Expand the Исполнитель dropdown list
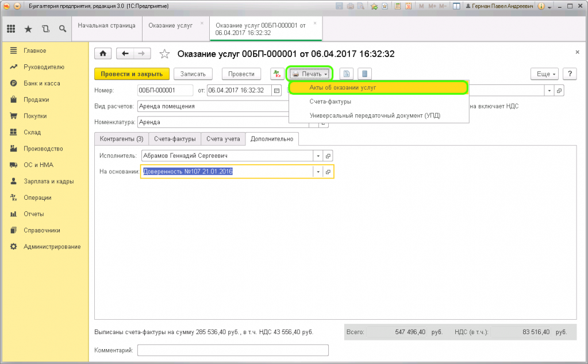 pyautogui.click(x=318, y=156)
